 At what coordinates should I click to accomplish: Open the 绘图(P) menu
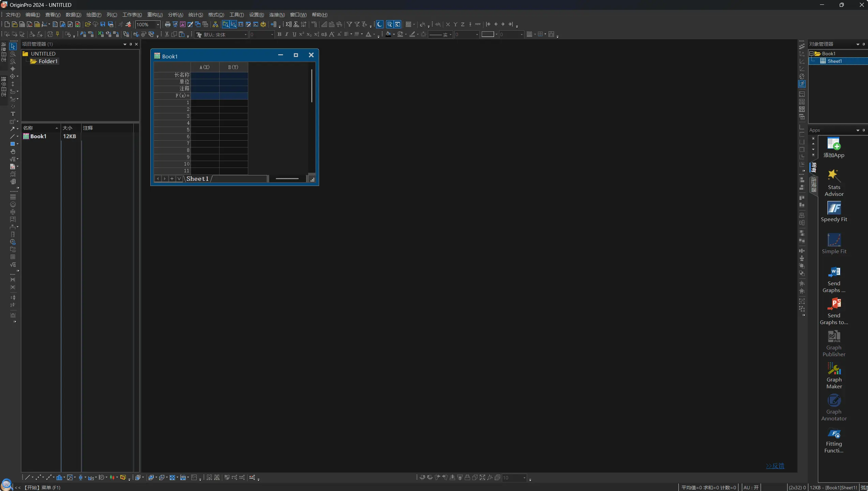pos(93,15)
